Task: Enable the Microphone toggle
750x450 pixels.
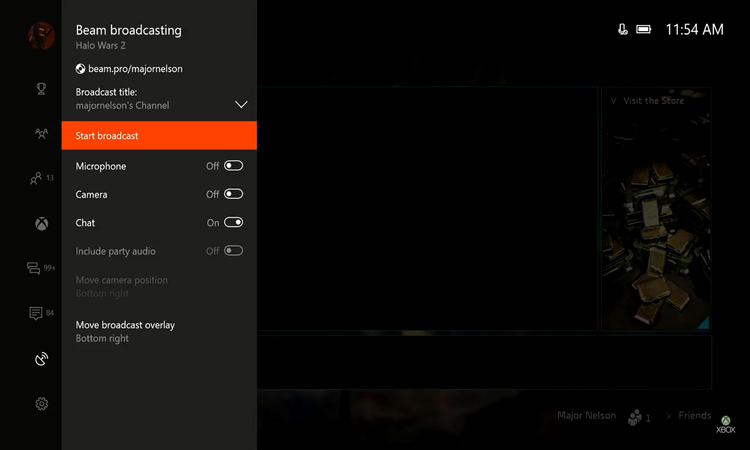Action: (233, 166)
